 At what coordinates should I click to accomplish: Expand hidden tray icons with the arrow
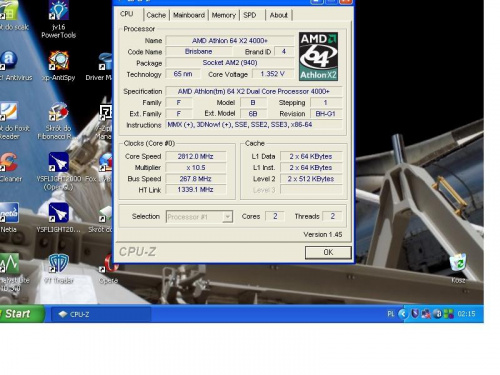pos(403,314)
